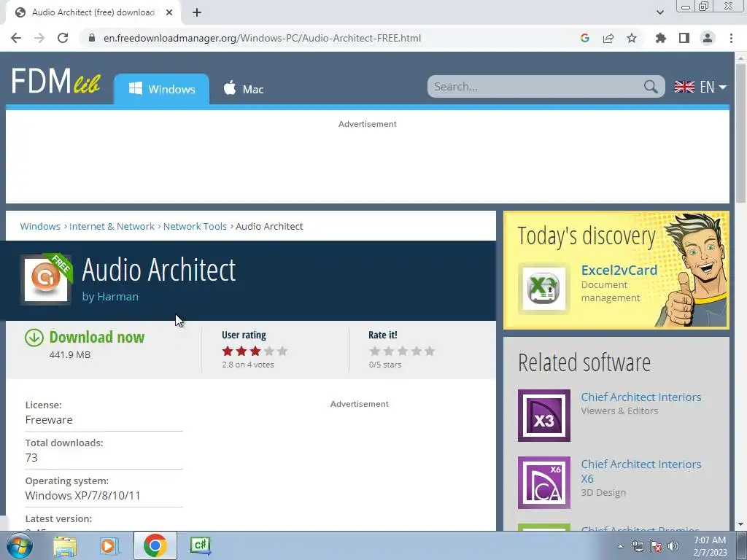Click the Excel2vCard app icon

coord(544,289)
